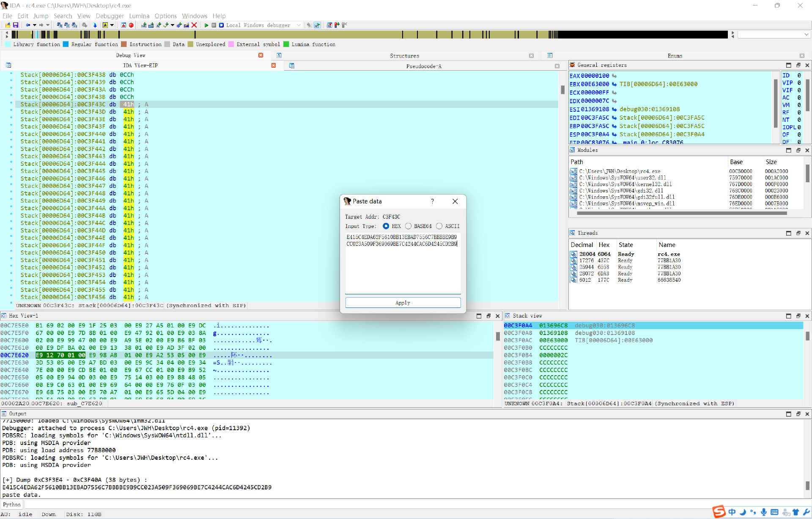Close the Paste data dialog
This screenshot has height=519, width=812.
[455, 201]
